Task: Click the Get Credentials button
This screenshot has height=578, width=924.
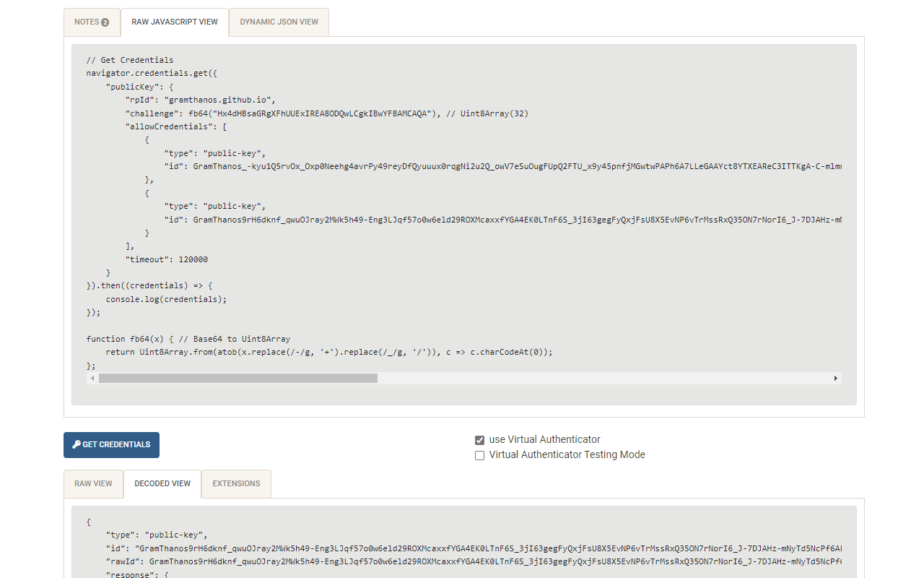Action: point(111,445)
